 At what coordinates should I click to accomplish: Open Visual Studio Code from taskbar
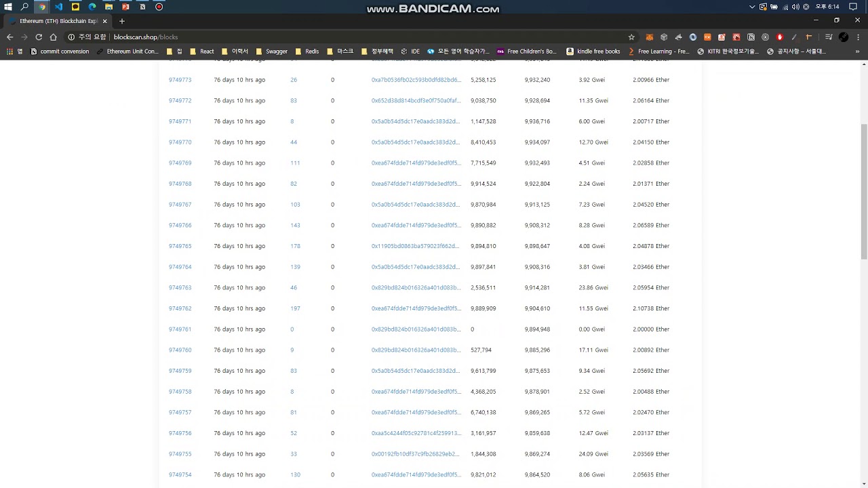(x=58, y=7)
